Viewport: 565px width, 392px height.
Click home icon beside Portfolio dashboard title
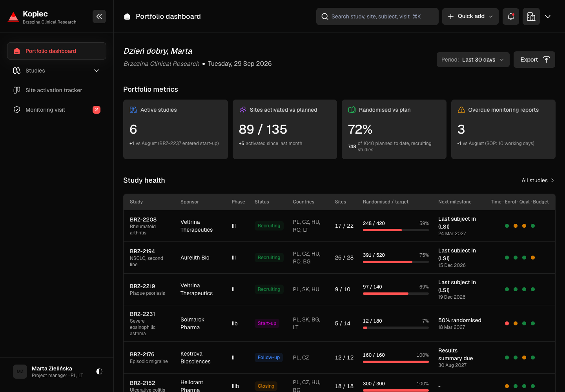127,16
